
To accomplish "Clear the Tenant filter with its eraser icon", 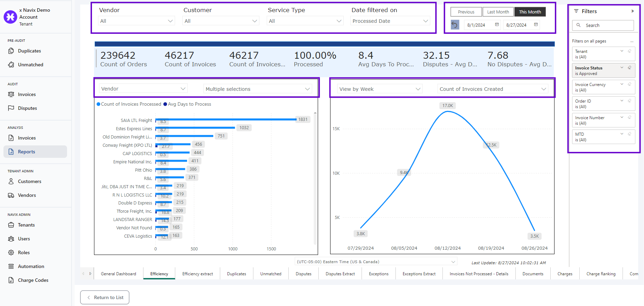I will [x=629, y=51].
